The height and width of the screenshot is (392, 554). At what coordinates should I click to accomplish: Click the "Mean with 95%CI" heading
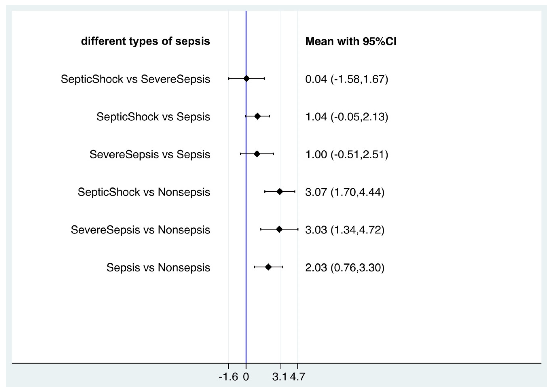click(351, 41)
